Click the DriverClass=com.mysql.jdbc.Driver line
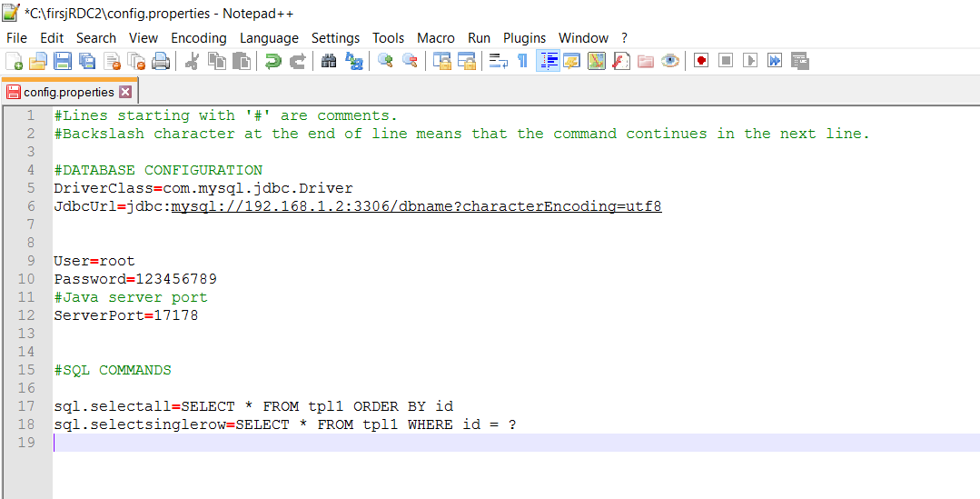Image resolution: width=980 pixels, height=499 pixels. [203, 188]
